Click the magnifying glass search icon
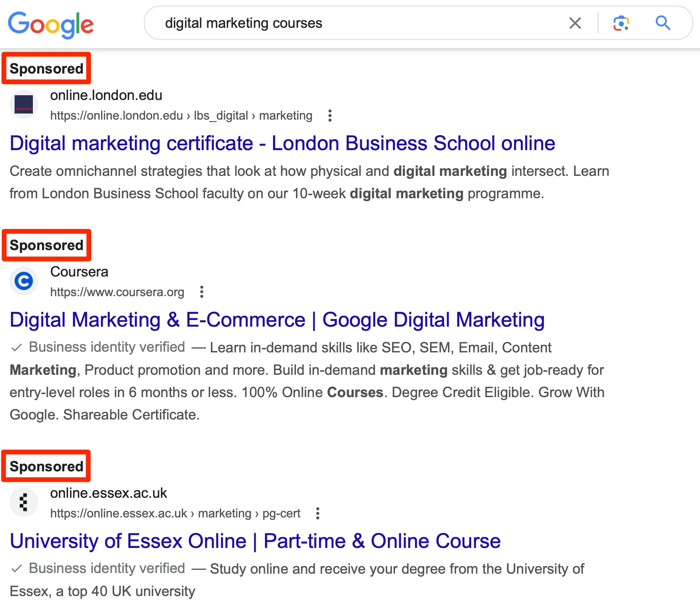Screen dimensions: 700x614 pyautogui.click(x=663, y=23)
